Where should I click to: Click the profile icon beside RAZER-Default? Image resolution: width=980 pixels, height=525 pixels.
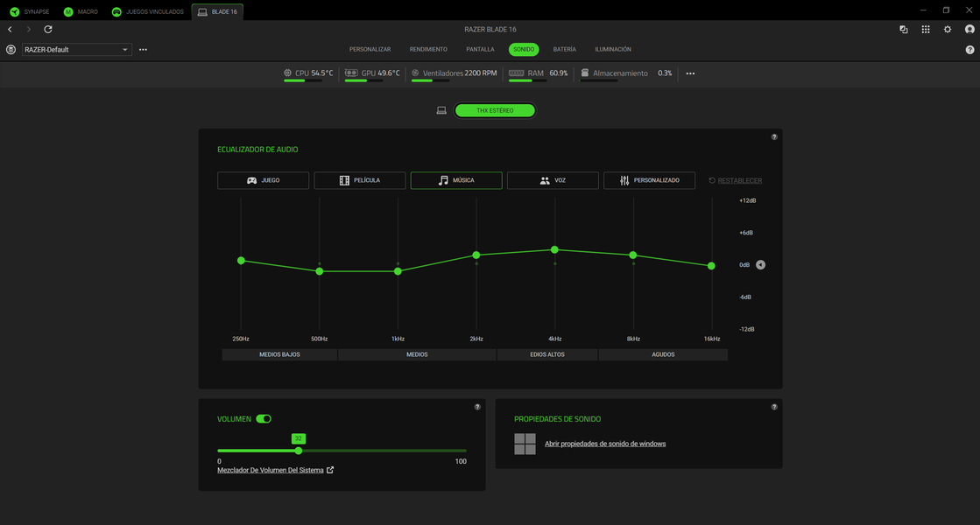[x=11, y=49]
